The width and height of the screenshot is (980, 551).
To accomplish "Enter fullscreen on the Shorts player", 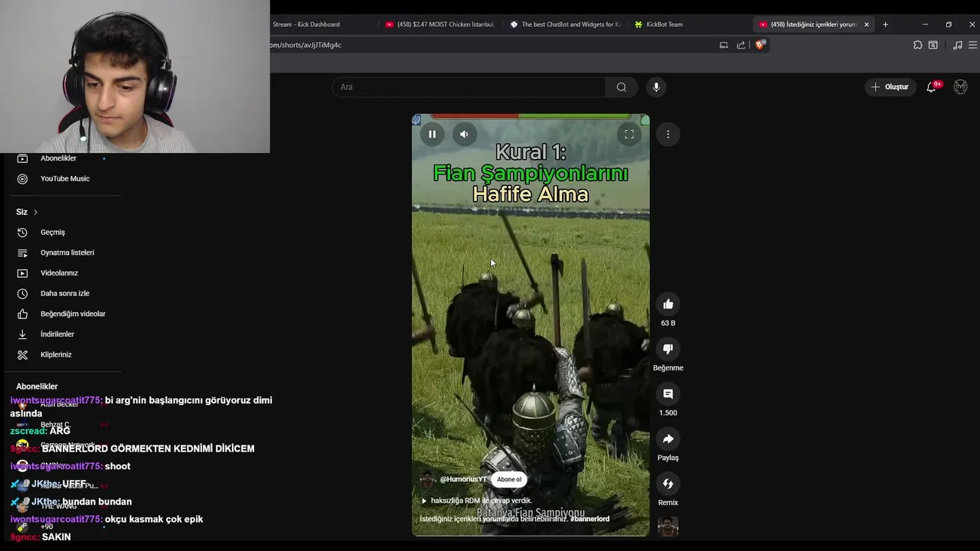I will (x=629, y=134).
